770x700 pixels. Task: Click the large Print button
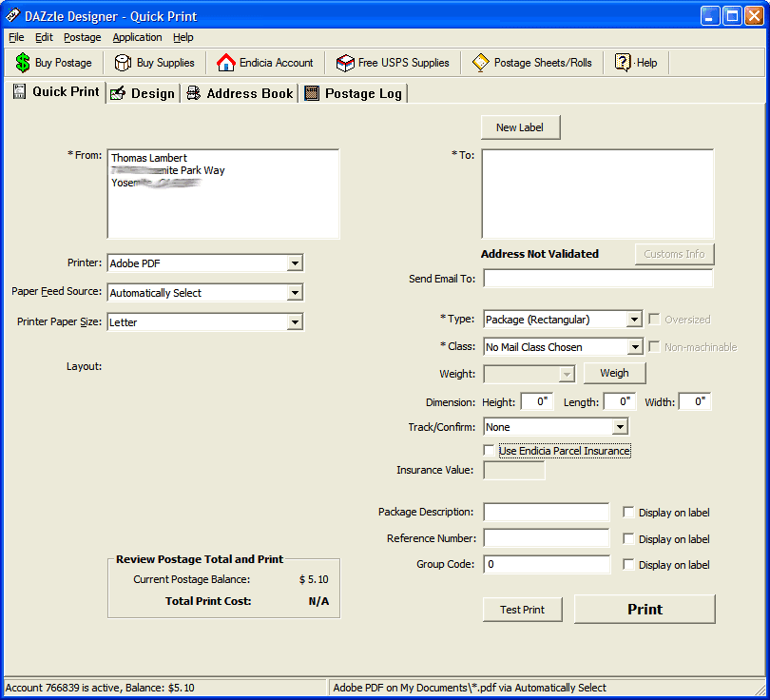(x=645, y=609)
